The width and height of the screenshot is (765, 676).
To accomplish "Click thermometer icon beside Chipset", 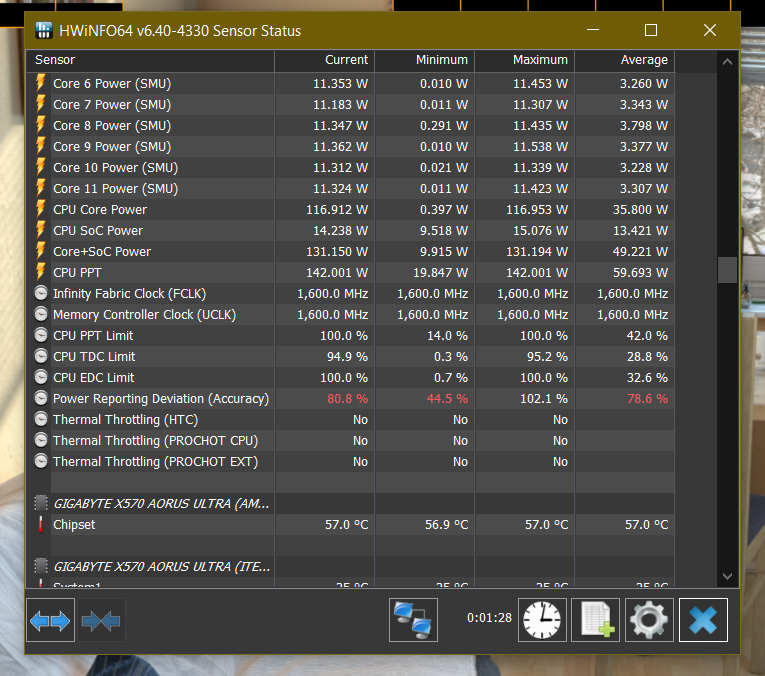I will coord(41,524).
